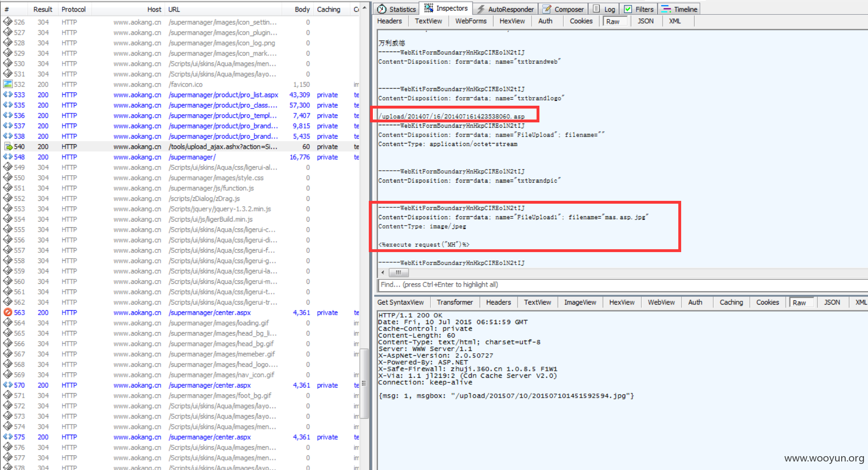The image size is (868, 470).
Task: Select session 535 pro_class row URL
Action: tap(223, 105)
